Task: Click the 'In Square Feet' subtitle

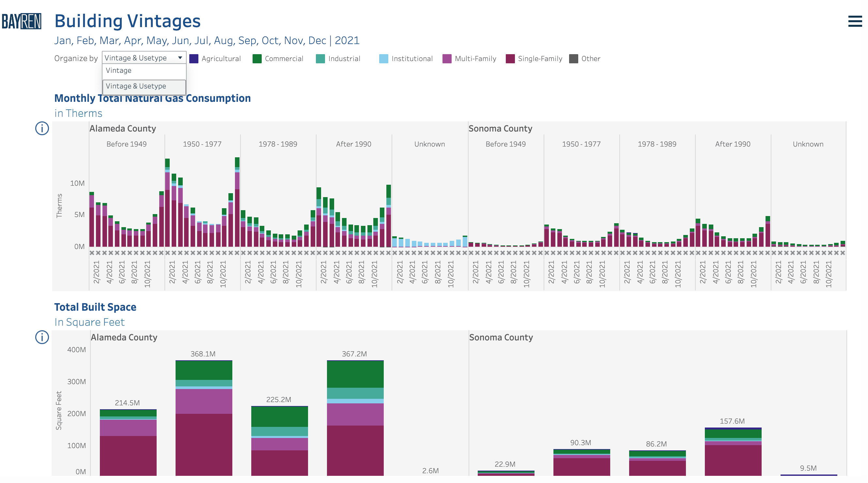Action: [89, 322]
